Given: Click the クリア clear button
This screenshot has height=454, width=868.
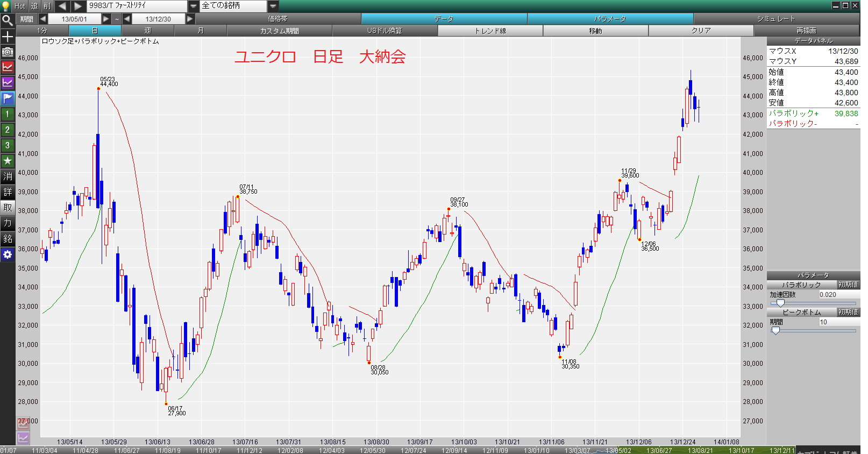Looking at the screenshot, I should pos(701,31).
